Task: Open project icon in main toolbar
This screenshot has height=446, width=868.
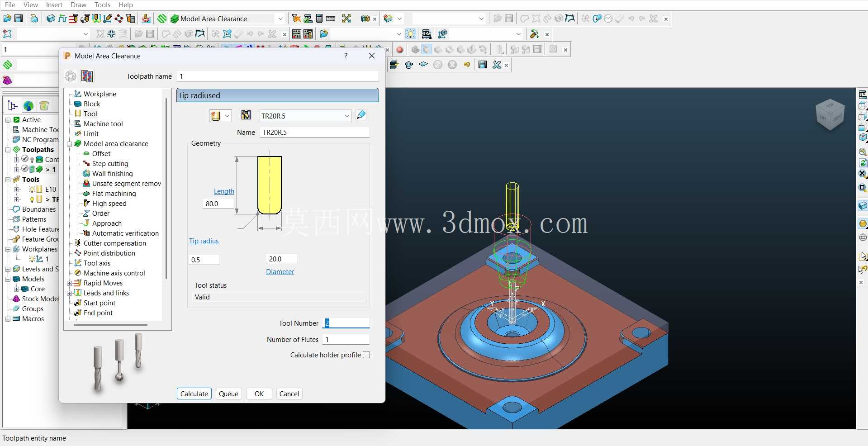Action: [x=7, y=19]
